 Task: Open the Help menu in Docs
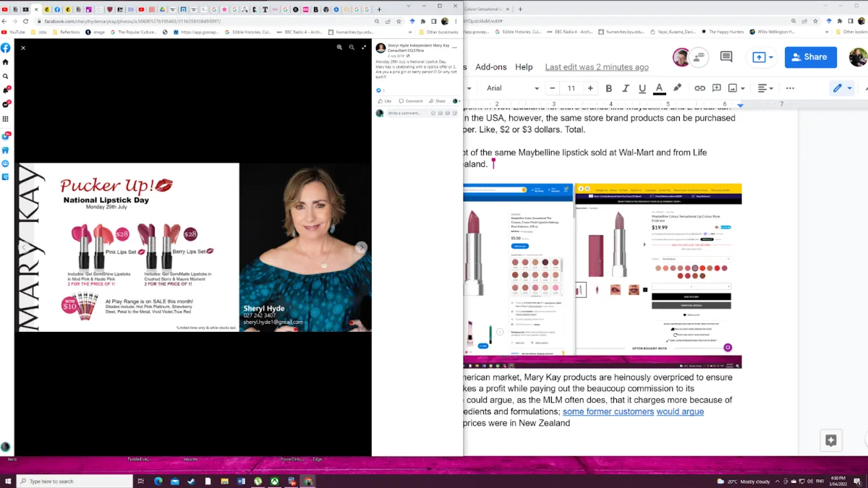click(x=524, y=67)
